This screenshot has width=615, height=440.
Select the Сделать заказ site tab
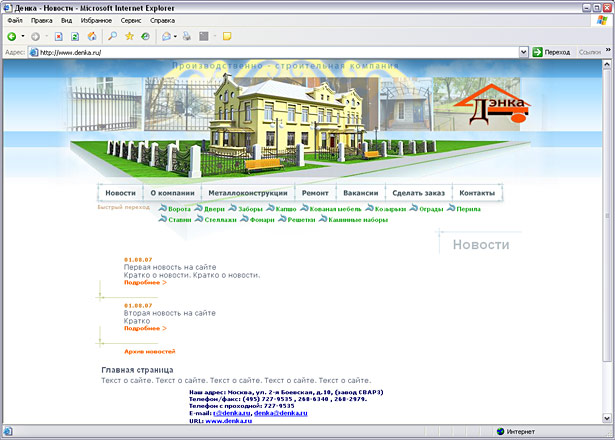[418, 193]
